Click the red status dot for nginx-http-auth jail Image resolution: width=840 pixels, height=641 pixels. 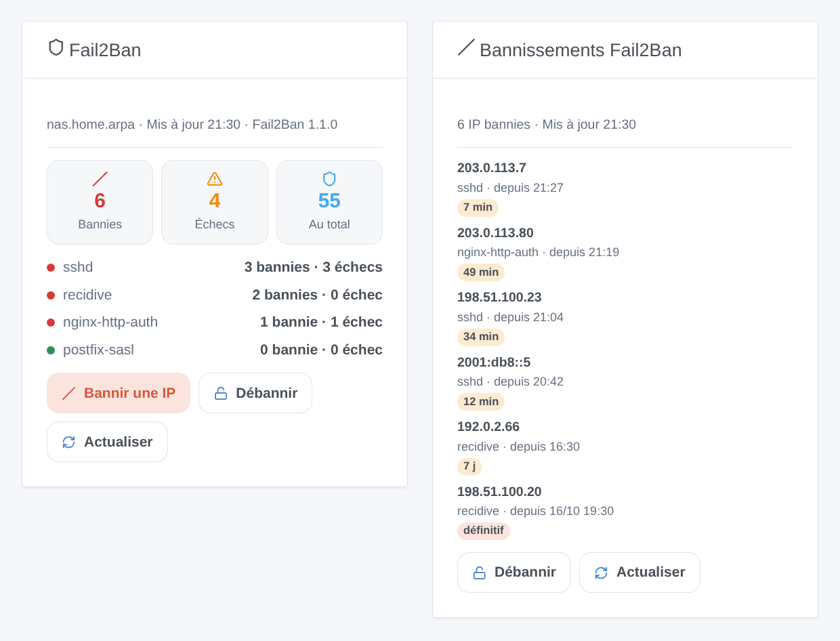tap(51, 323)
